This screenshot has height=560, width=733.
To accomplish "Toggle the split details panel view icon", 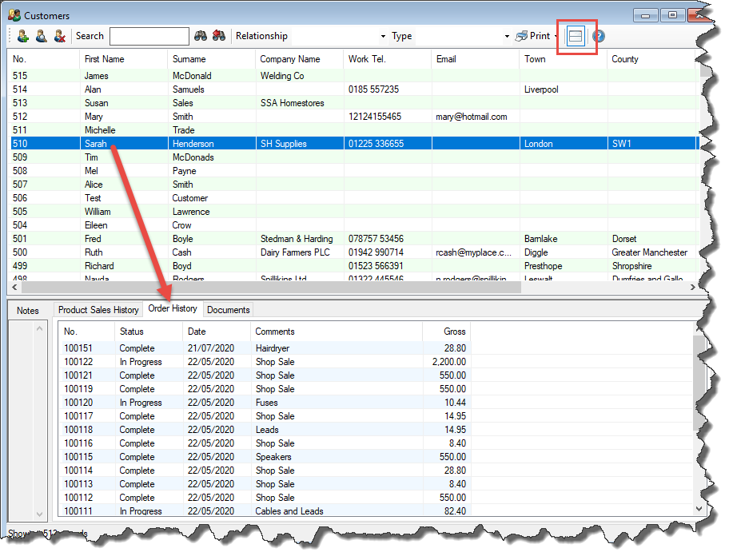I will coord(576,37).
